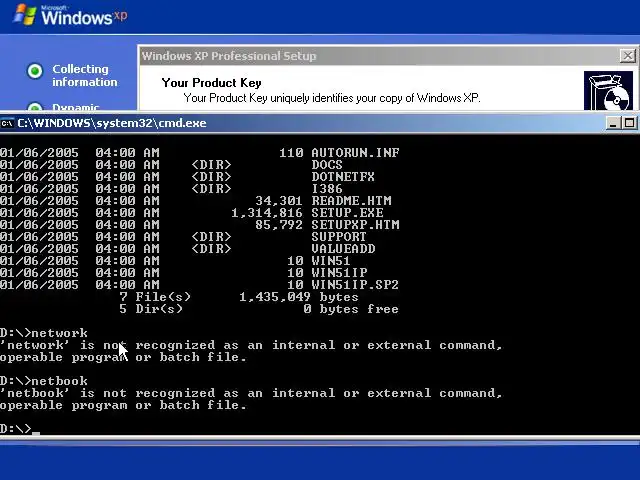Image resolution: width=640 pixels, height=480 pixels.
Task: Click the SUPPORT directory name
Action: [x=339, y=237]
